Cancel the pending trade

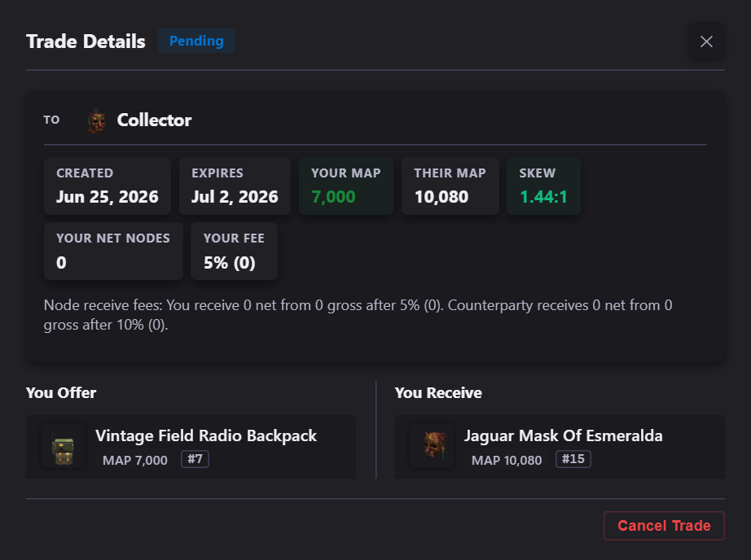[664, 526]
